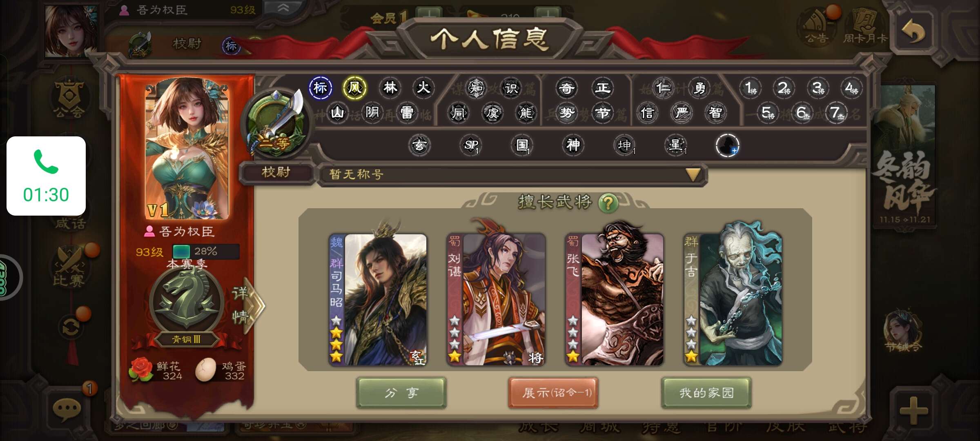Click the SP package badge
980x441 pixels.
471,145
